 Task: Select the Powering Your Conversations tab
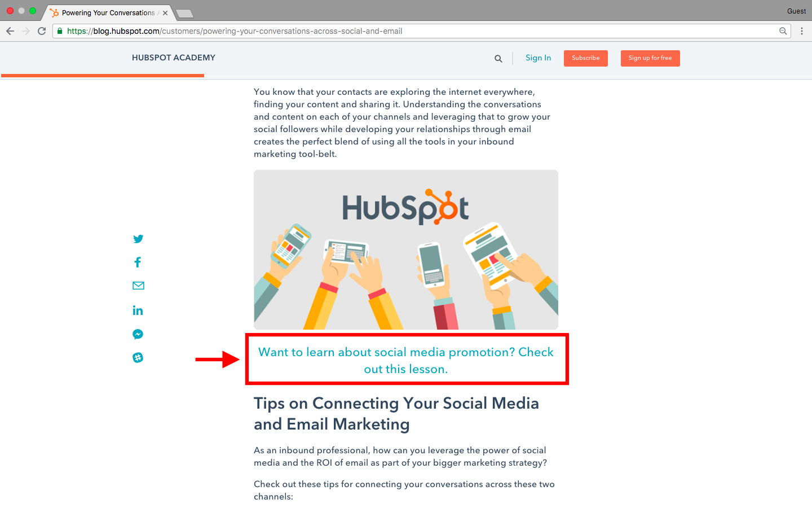click(108, 13)
